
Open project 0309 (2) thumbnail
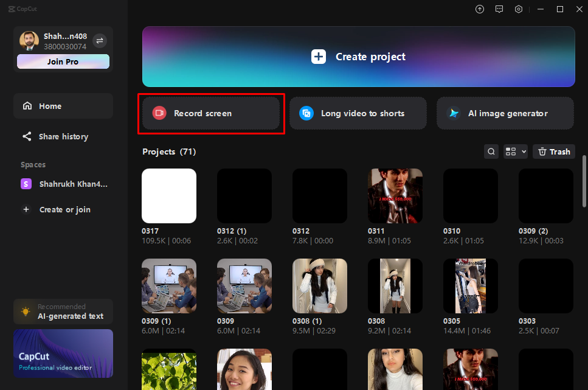pos(545,195)
